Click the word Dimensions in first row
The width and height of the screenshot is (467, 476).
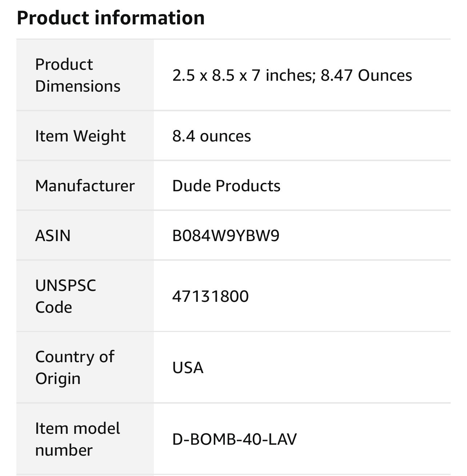(x=77, y=86)
